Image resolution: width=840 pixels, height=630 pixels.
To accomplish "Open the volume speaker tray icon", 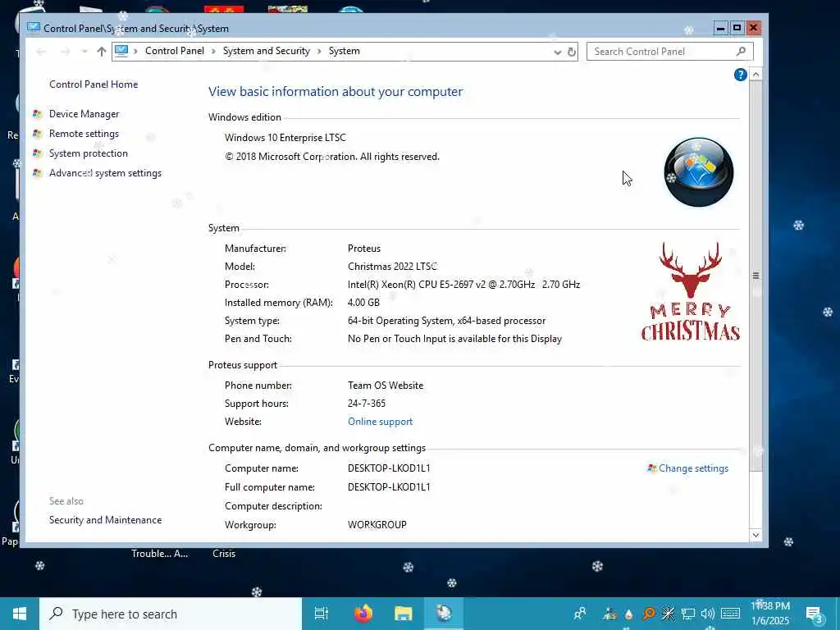I will pyautogui.click(x=708, y=614).
